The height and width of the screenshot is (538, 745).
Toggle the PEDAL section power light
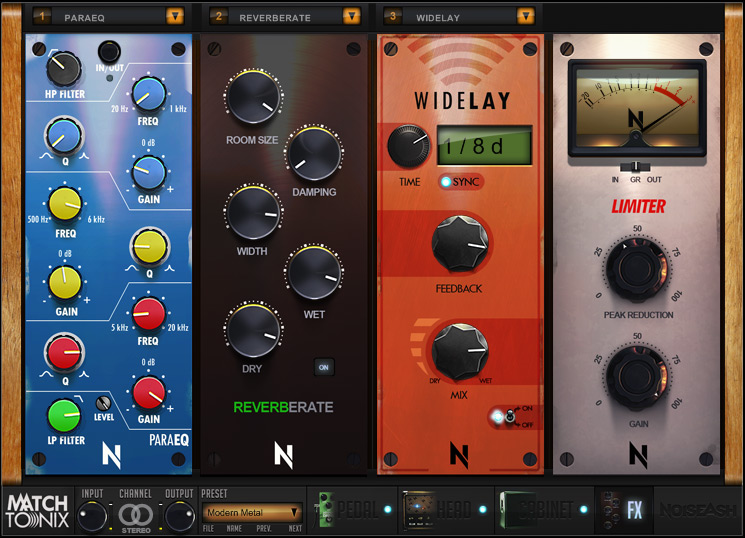[388, 509]
